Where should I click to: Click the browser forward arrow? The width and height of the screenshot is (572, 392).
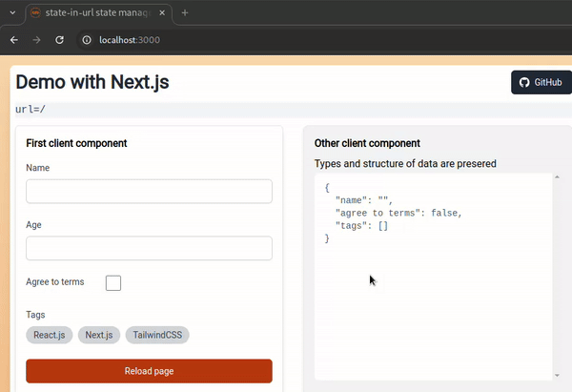(x=36, y=40)
